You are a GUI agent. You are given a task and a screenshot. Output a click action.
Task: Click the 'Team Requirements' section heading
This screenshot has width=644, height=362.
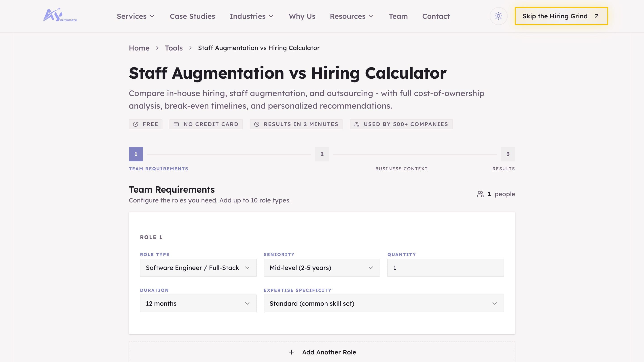tap(172, 189)
